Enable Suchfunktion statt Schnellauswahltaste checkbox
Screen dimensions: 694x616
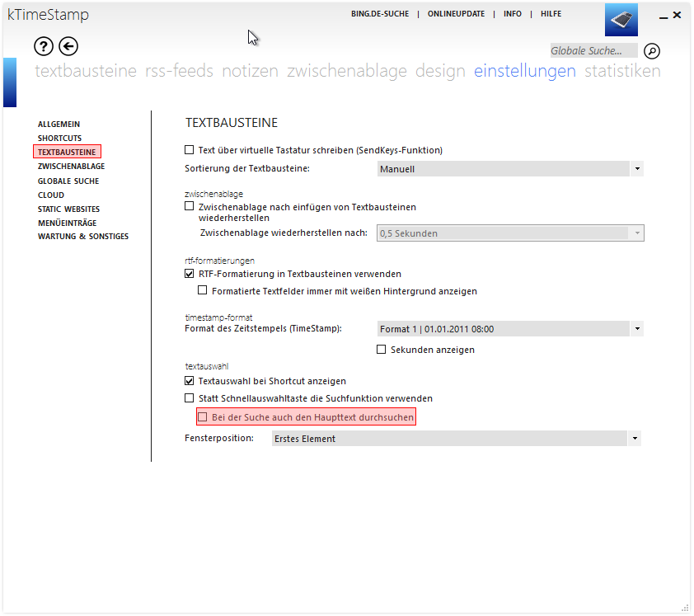point(190,398)
